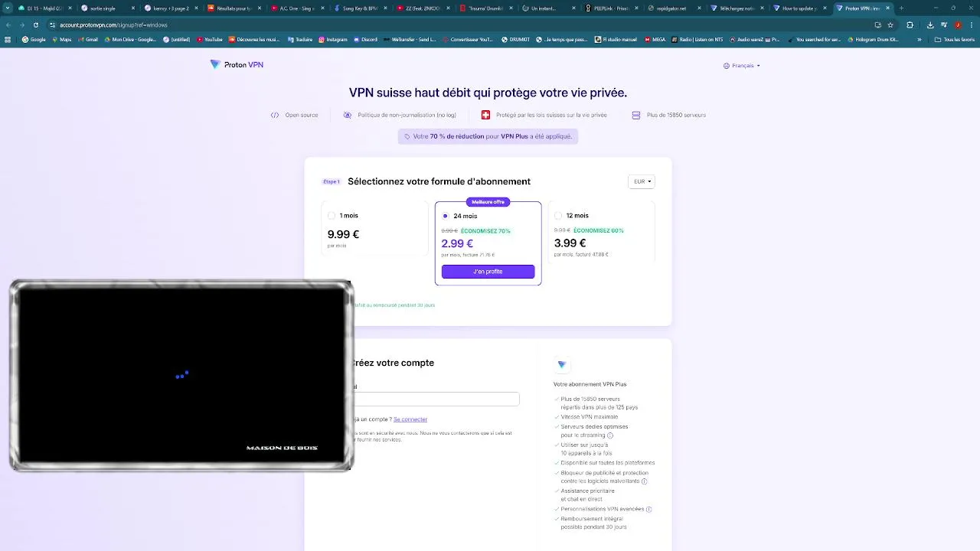Click info icon beside logiciels malveillants
980x551 pixels.
pos(644,481)
